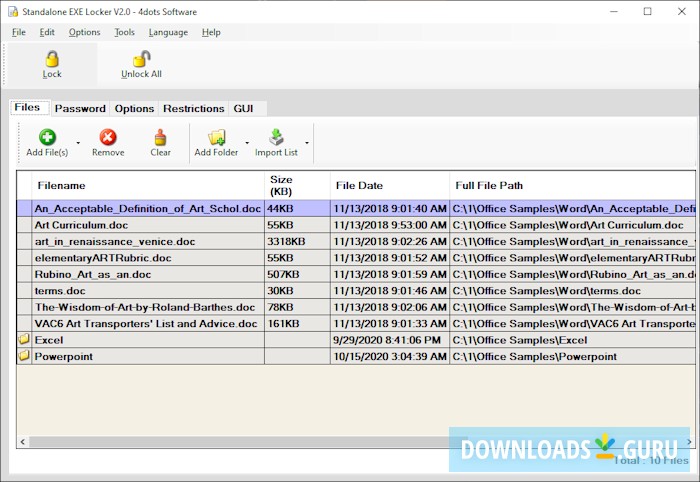This screenshot has width=700, height=482.
Task: Expand the Add File(s) dropdown arrow
Action: tap(78, 143)
